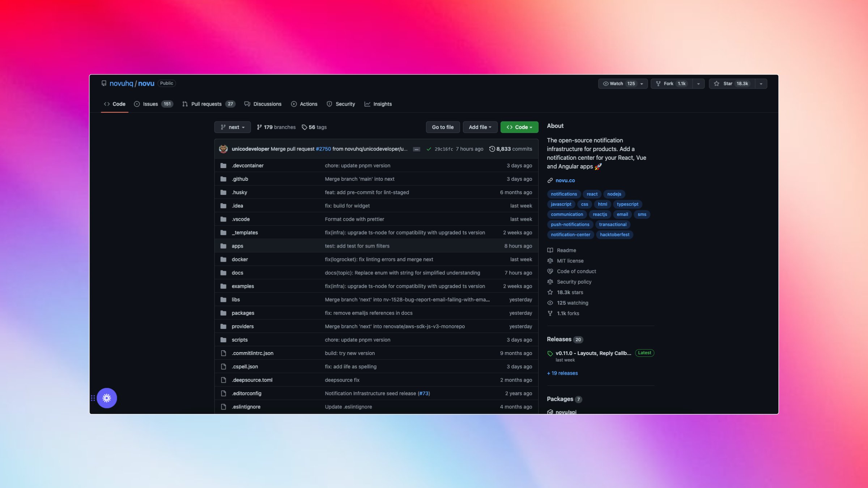The width and height of the screenshot is (868, 488).
Task: Open the novu.co website link
Action: (x=565, y=180)
